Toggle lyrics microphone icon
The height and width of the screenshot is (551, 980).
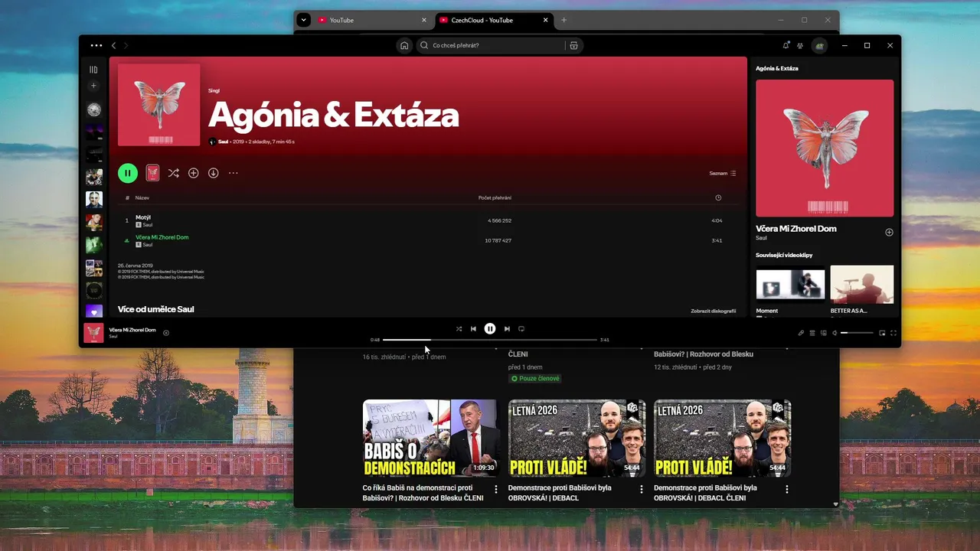point(801,333)
